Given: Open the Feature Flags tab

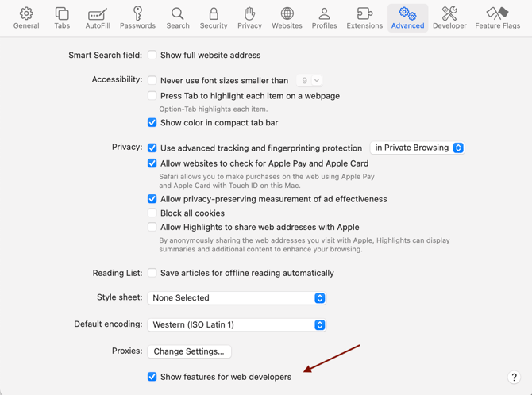Looking at the screenshot, I should click(x=497, y=18).
